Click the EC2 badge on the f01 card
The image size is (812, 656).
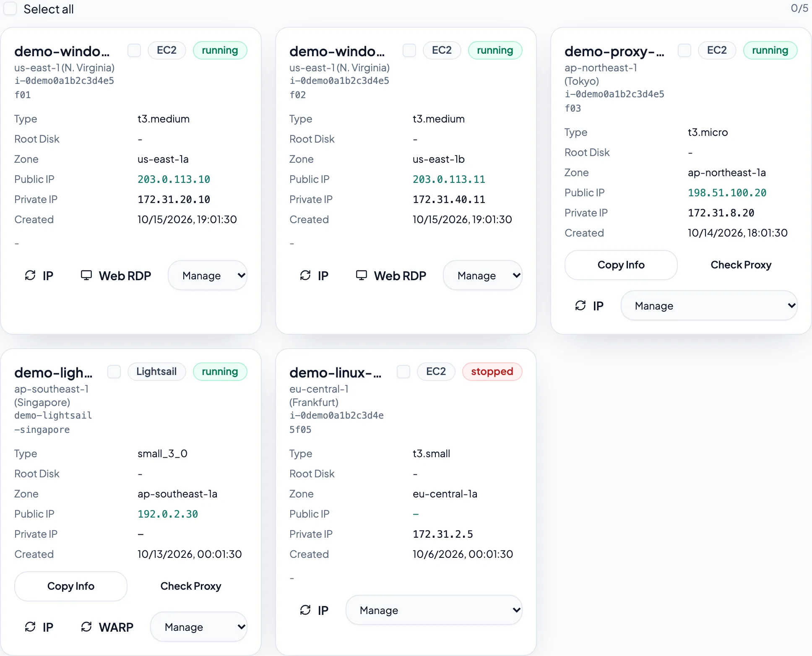tap(167, 50)
